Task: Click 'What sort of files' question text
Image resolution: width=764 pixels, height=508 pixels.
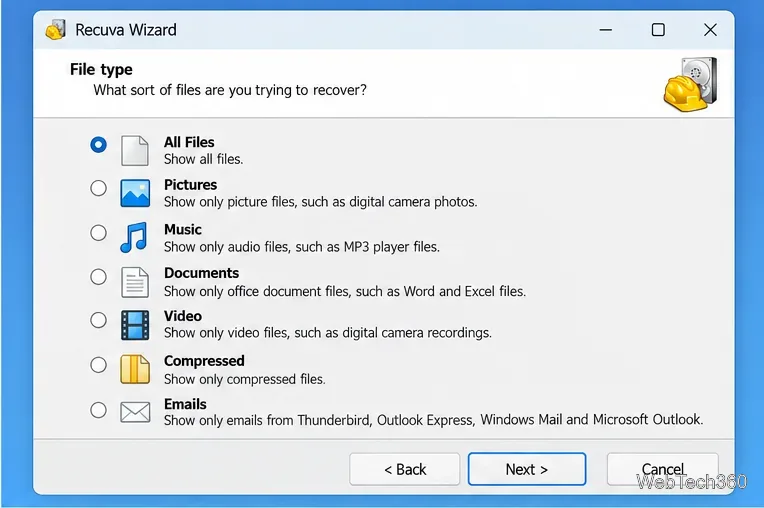Action: coord(230,90)
